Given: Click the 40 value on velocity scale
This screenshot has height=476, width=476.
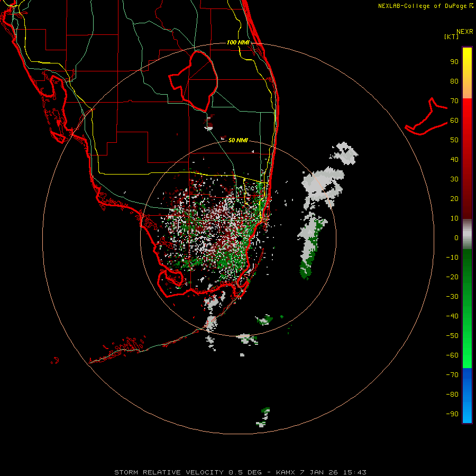Looking at the screenshot, I should [x=454, y=160].
